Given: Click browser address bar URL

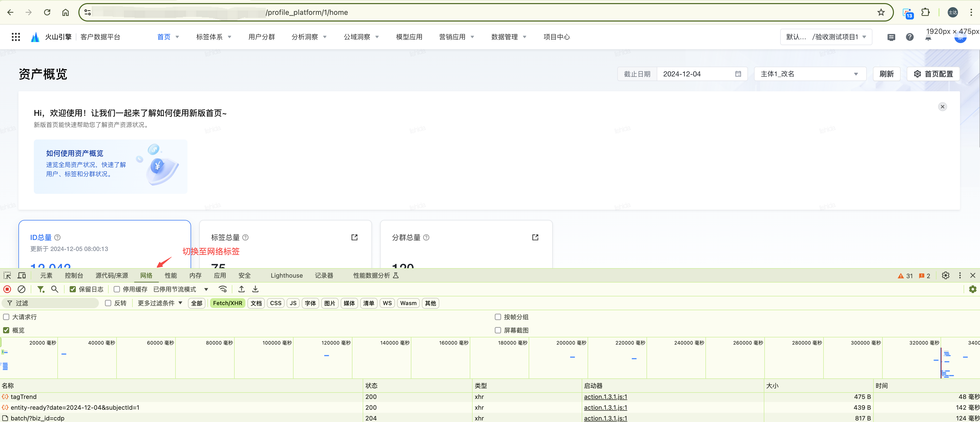Looking at the screenshot, I should click(486, 12).
